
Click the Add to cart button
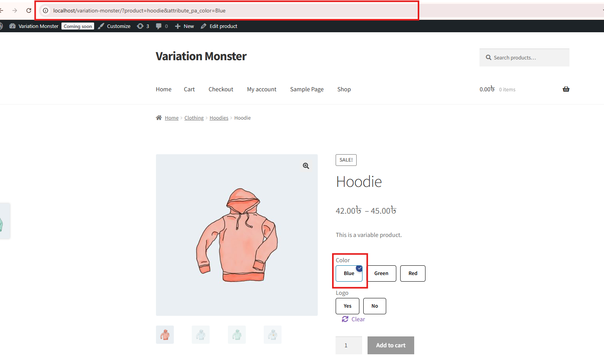tap(390, 345)
